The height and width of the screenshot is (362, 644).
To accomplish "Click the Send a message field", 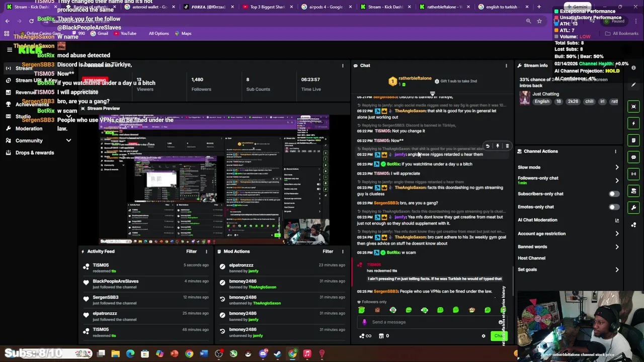I will click(433, 322).
